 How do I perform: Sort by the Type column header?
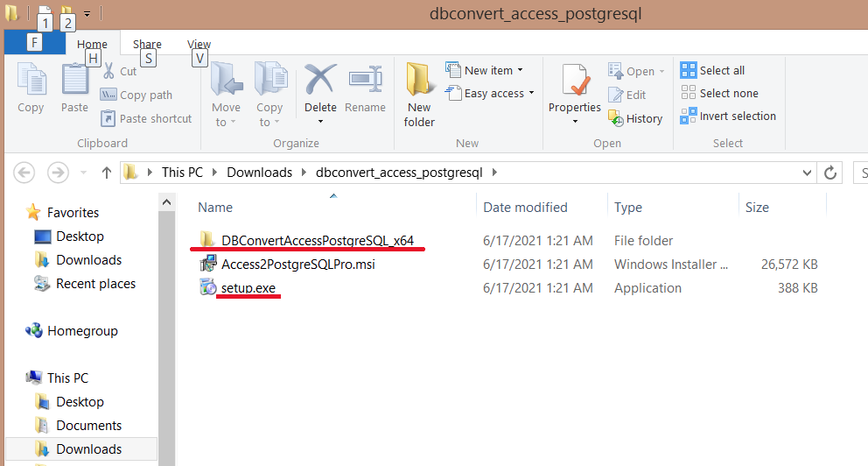(628, 208)
